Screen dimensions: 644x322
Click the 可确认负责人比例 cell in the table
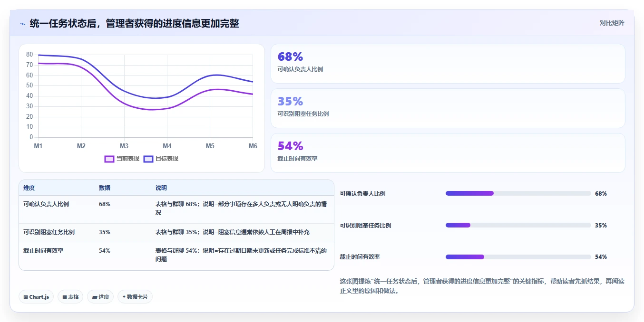click(x=46, y=204)
